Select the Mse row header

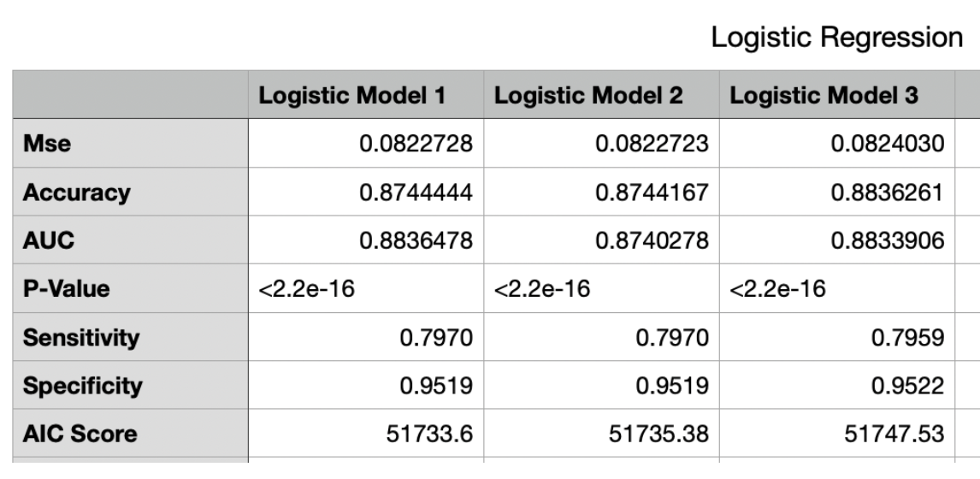[x=130, y=143]
